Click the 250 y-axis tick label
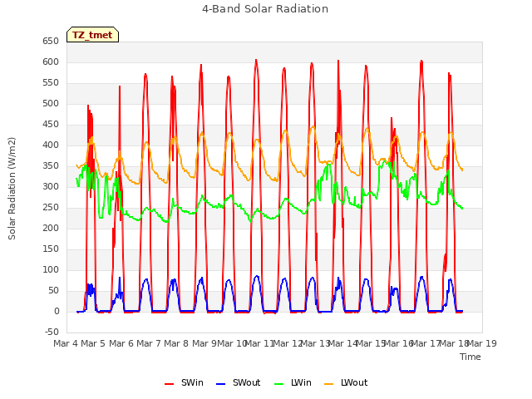This screenshot has height=399, width=532. pyautogui.click(x=51, y=207)
